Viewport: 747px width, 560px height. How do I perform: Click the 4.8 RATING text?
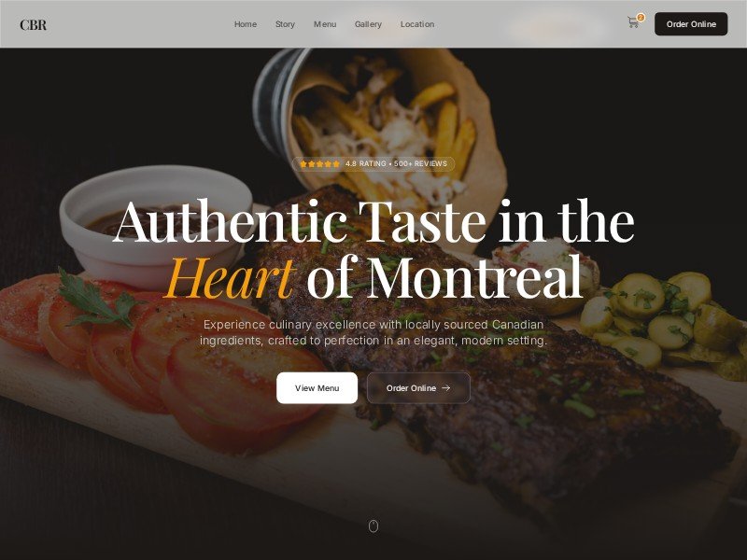[365, 164]
